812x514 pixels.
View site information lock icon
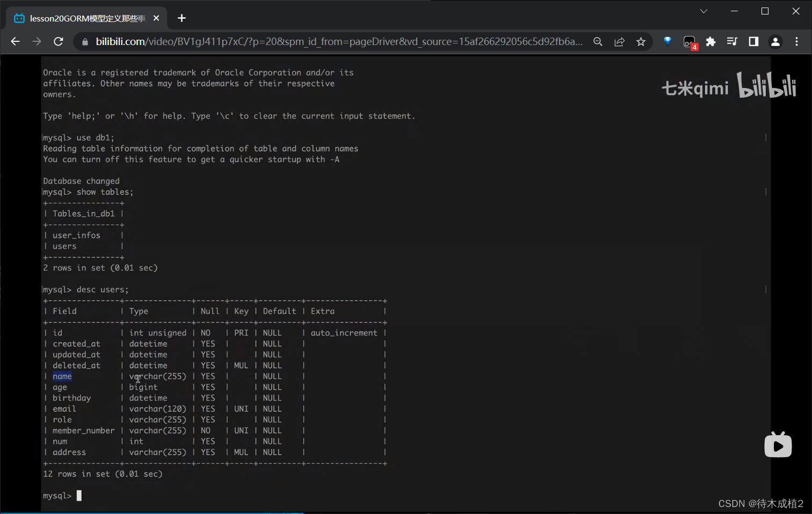click(84, 42)
